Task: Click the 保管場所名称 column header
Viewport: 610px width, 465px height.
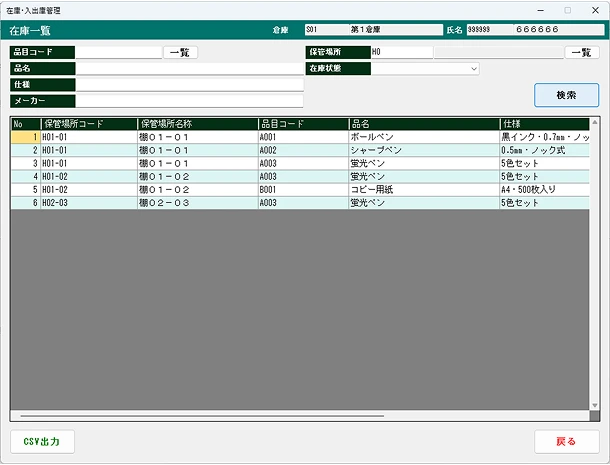Action: coord(196,124)
